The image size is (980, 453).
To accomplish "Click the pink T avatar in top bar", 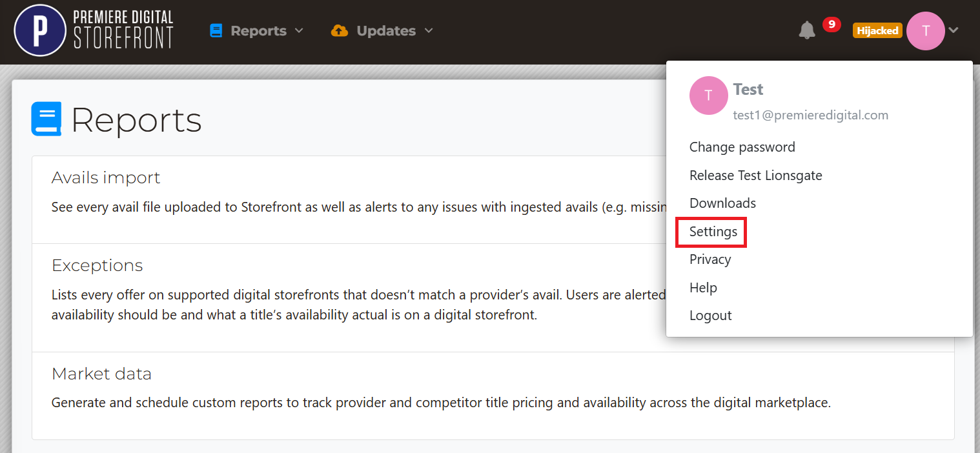I will 926,30.
